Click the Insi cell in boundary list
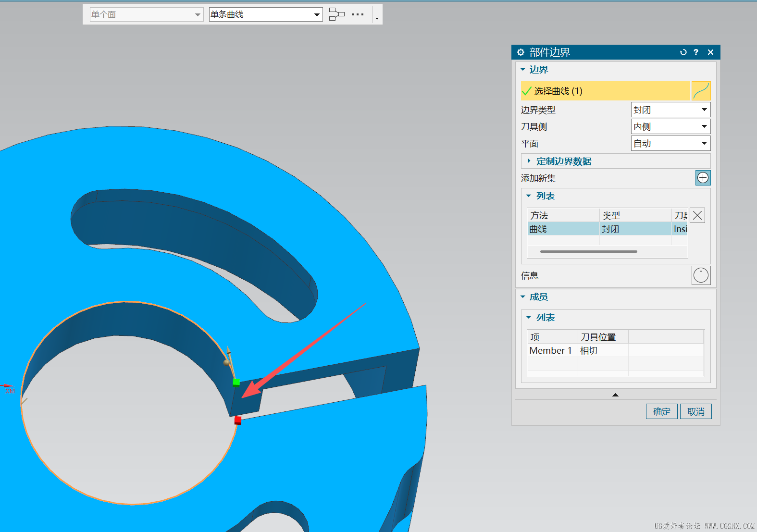Screen dimensions: 757x532 [x=680, y=229]
